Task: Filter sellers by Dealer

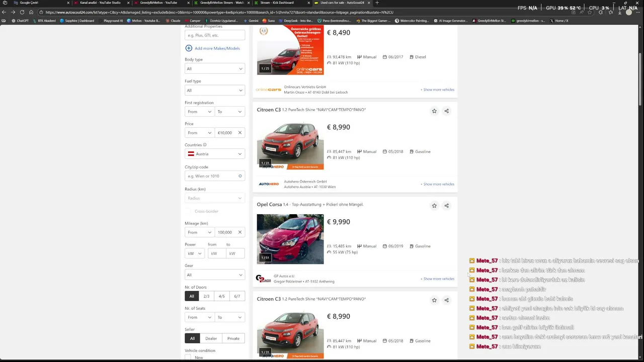Action: 211,338
